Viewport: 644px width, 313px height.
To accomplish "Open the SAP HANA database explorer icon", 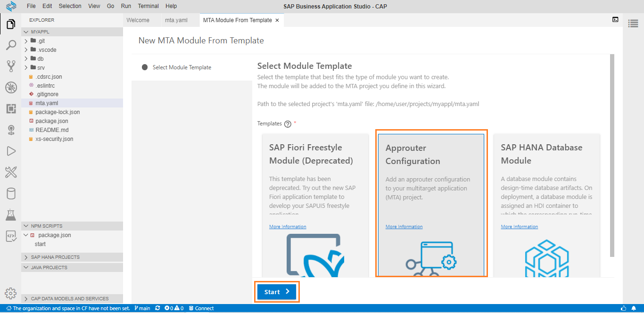I will point(10,193).
